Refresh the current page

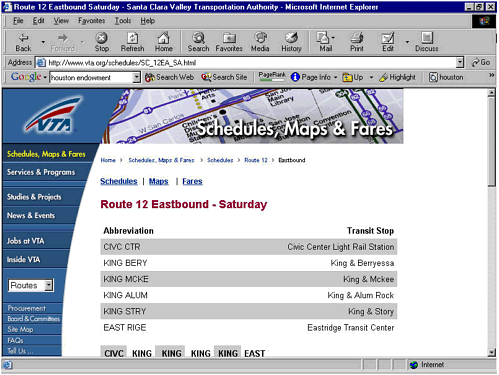coord(132,42)
